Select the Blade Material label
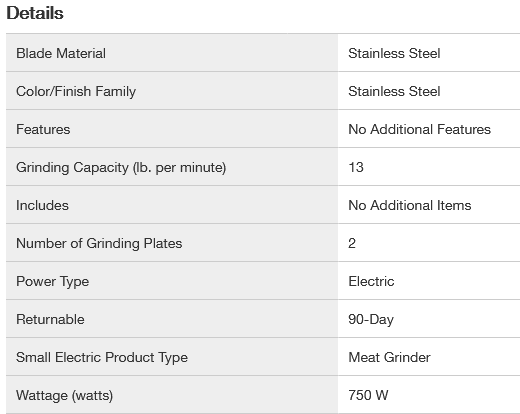This screenshot has width=520, height=414. (61, 53)
